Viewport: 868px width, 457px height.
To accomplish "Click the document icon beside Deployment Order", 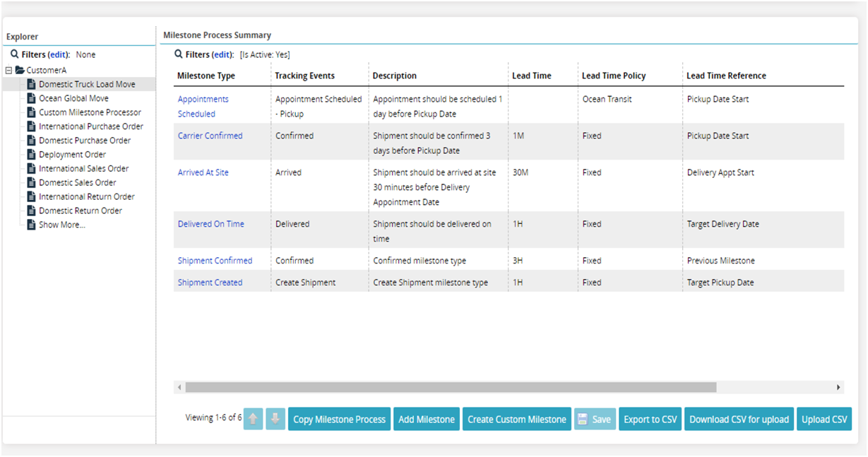I will point(32,155).
